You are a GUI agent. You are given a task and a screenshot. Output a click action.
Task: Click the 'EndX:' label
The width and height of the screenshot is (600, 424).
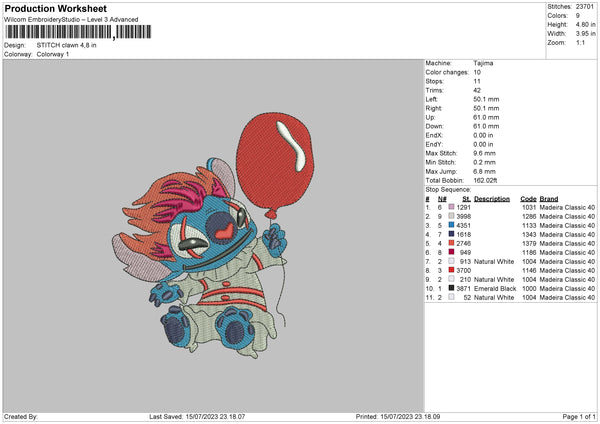click(x=434, y=135)
